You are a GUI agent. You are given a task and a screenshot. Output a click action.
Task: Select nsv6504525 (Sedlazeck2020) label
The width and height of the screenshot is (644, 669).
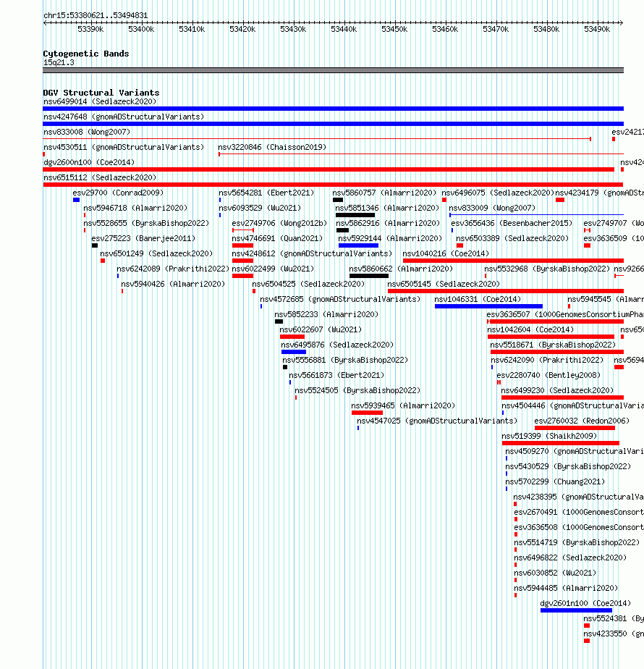[x=308, y=284]
